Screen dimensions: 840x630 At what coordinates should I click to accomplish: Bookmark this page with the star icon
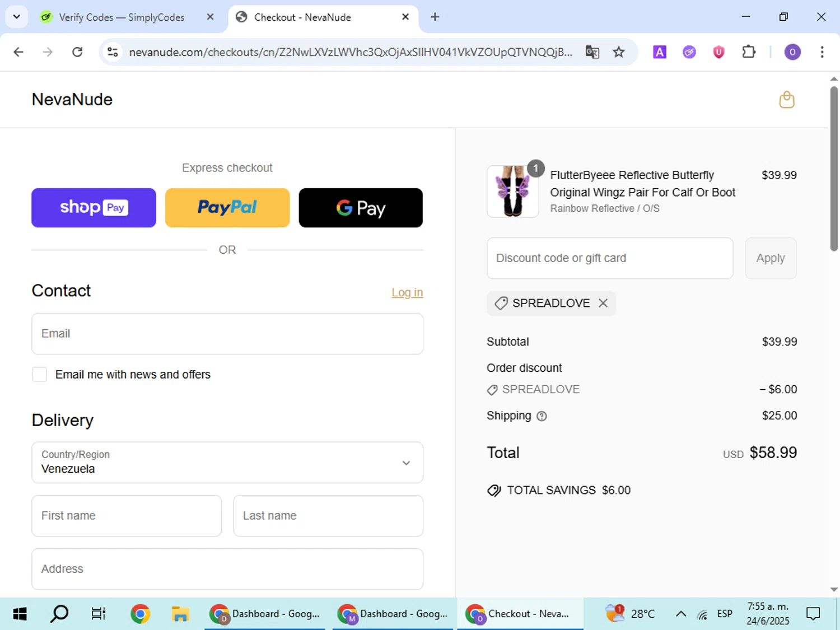[x=618, y=52]
